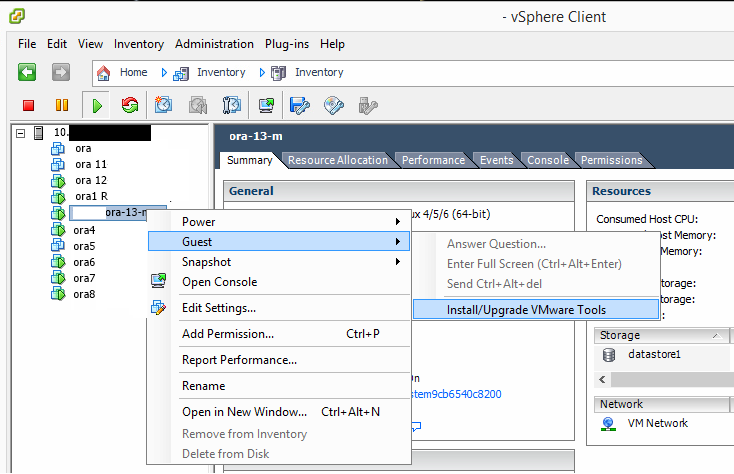Open the Edit menu

[57, 44]
